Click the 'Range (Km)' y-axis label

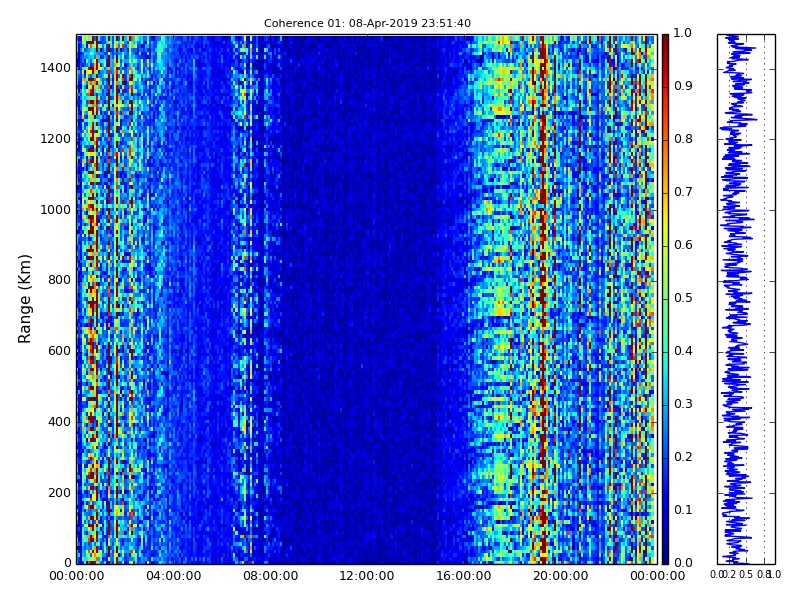[x=24, y=299]
